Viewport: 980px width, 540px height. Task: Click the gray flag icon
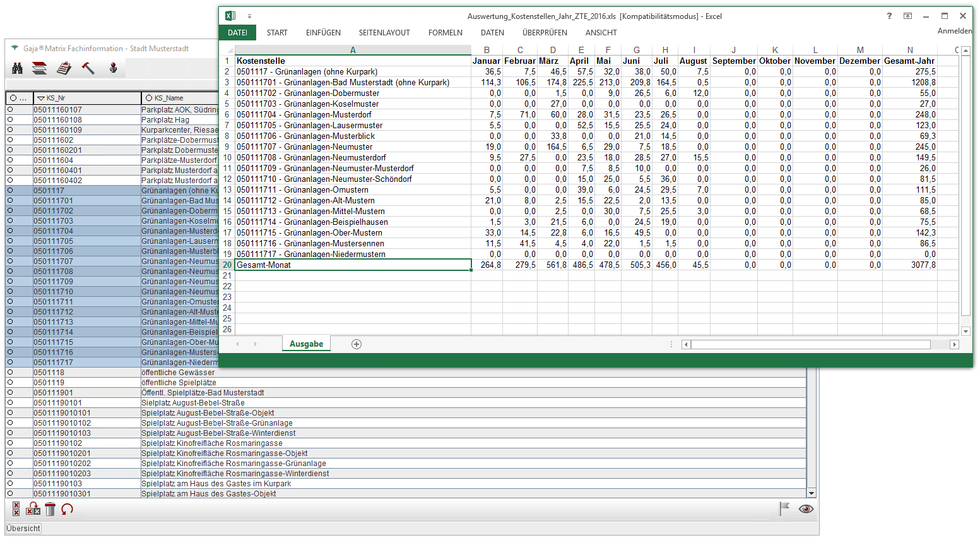(x=784, y=508)
